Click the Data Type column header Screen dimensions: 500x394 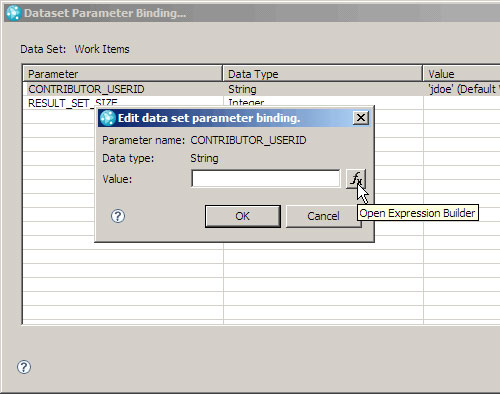322,74
